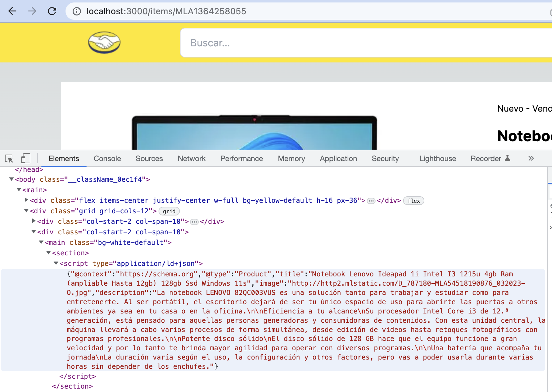This screenshot has height=392, width=552.
Task: Click the MercadoLibre handshake logo
Action: 104,42
